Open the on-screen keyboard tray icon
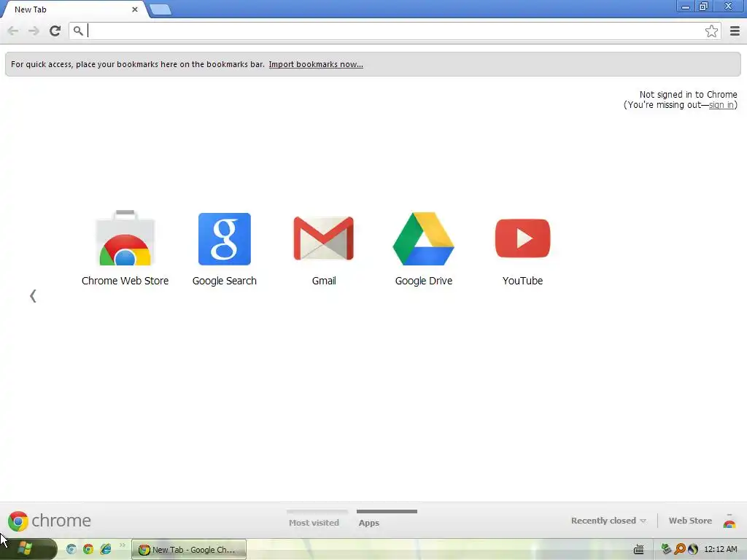 (638, 550)
